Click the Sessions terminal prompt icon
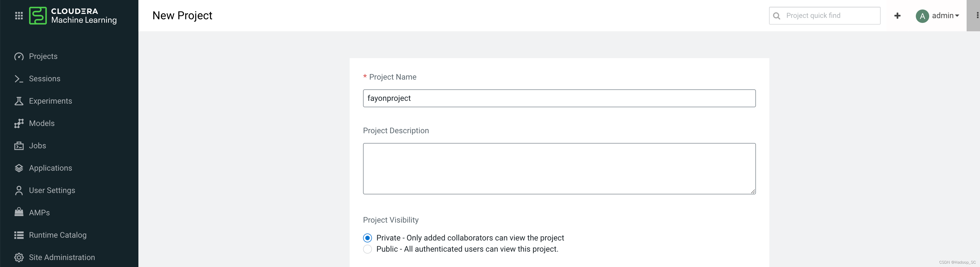Viewport: 980px width, 267px height. coord(19,79)
